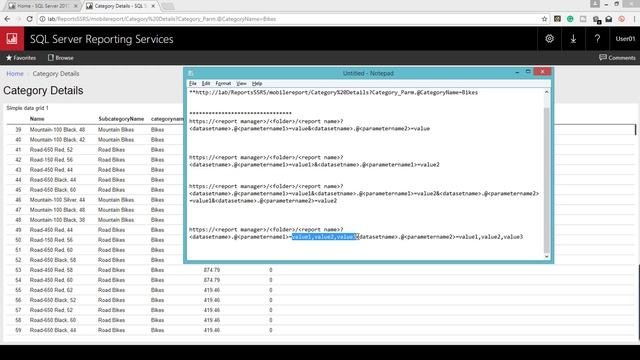Click Notepad scrollbar up arrow
The image size is (640, 360).
coord(547,92)
